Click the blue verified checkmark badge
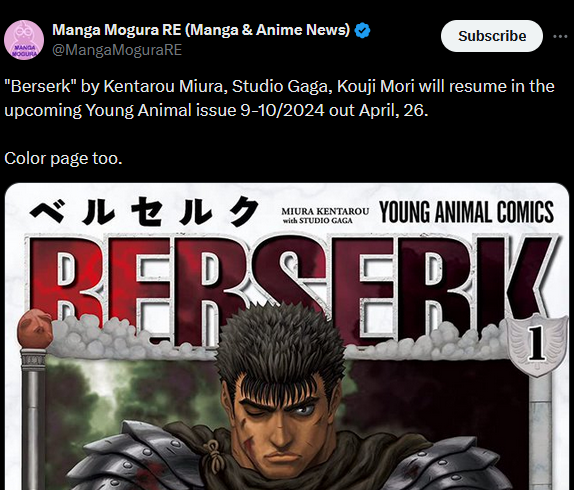The width and height of the screenshot is (574, 490). click(362, 30)
